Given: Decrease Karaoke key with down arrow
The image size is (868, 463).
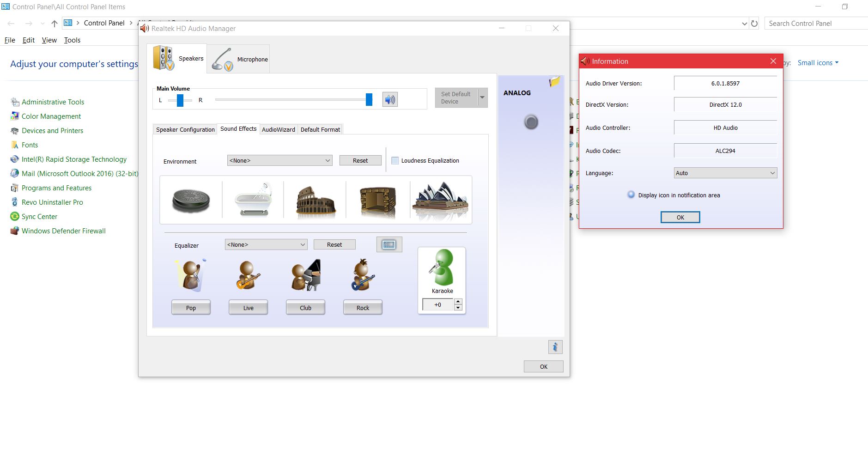Looking at the screenshot, I should coord(458,308).
